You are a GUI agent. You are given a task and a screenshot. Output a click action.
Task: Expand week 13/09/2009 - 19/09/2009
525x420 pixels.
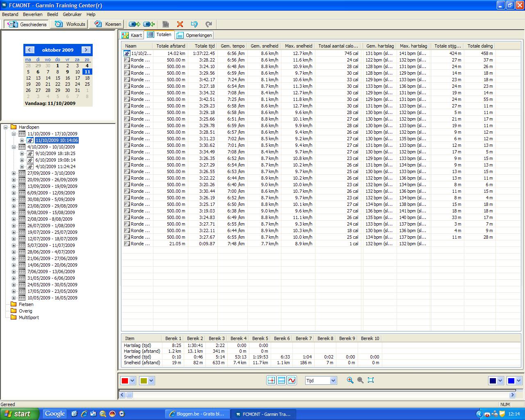(x=14, y=186)
